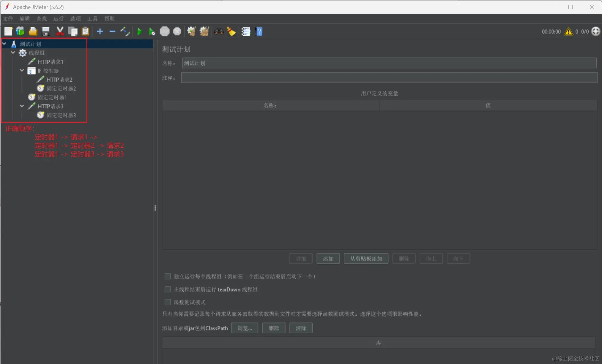Click the scissors Cut icon
This screenshot has width=602, height=364.
point(60,31)
